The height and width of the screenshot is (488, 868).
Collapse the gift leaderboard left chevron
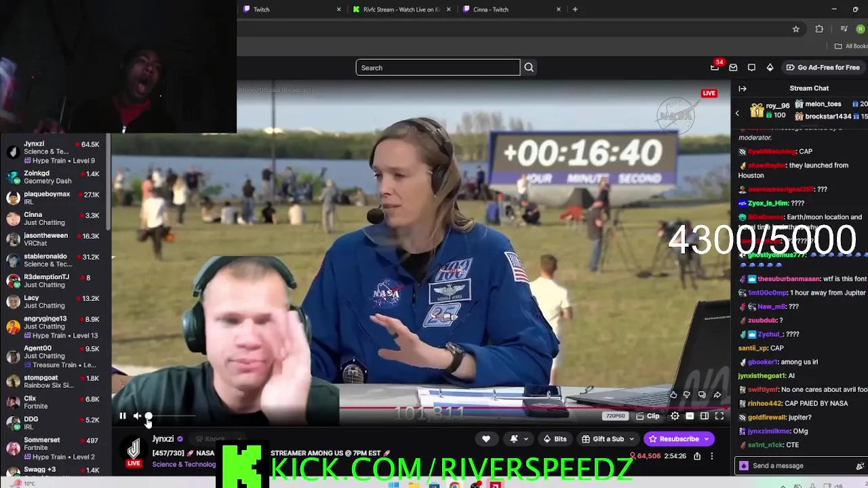click(738, 113)
